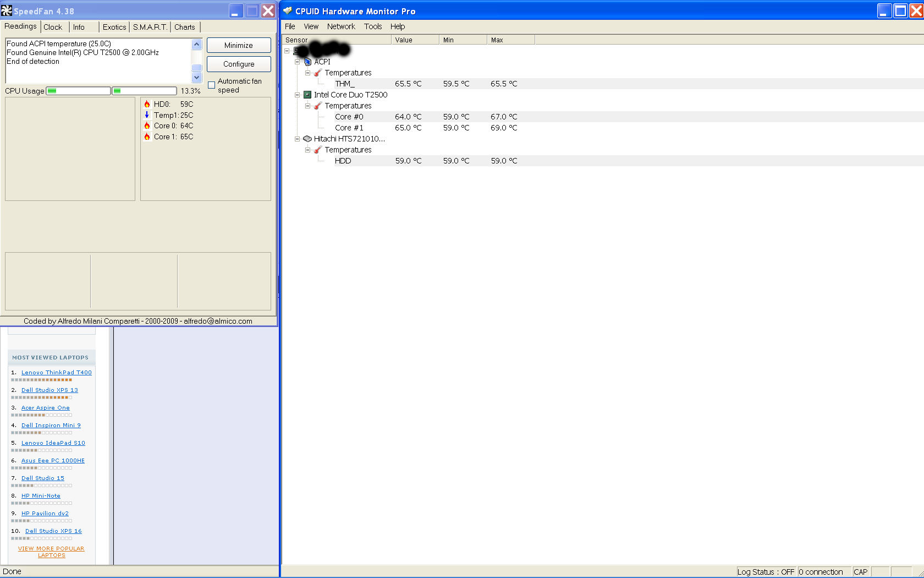Click thermometer icon under Intel Core Duo Temperatures

[x=318, y=106]
